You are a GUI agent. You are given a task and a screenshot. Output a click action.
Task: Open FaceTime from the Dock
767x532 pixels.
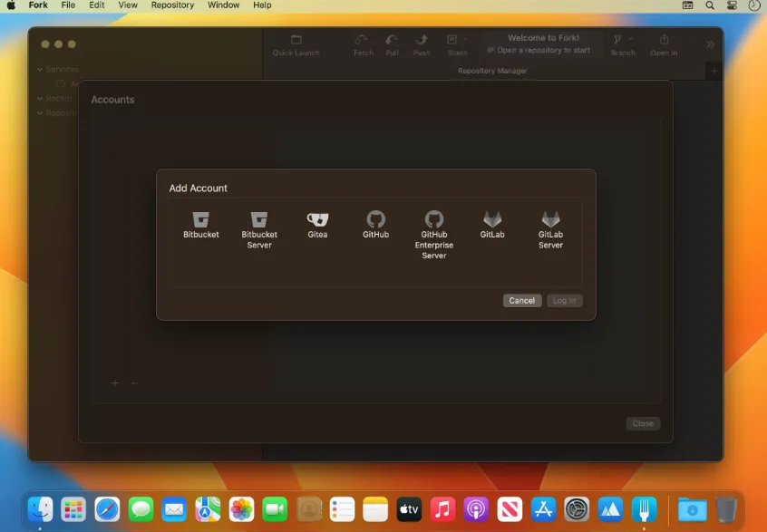pyautogui.click(x=275, y=509)
